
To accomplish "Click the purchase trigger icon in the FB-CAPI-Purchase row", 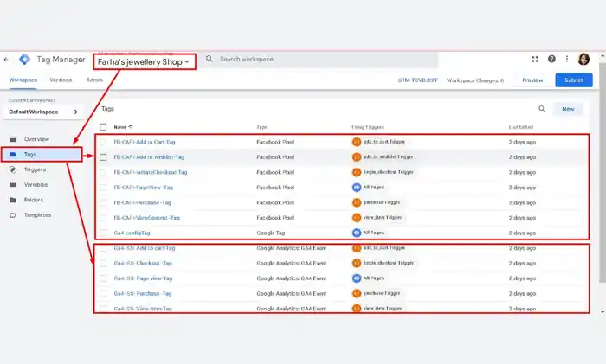I will click(357, 202).
